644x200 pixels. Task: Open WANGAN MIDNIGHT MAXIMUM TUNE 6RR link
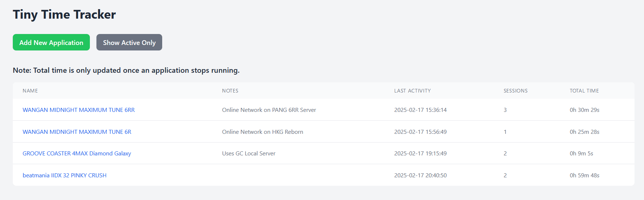[79, 110]
